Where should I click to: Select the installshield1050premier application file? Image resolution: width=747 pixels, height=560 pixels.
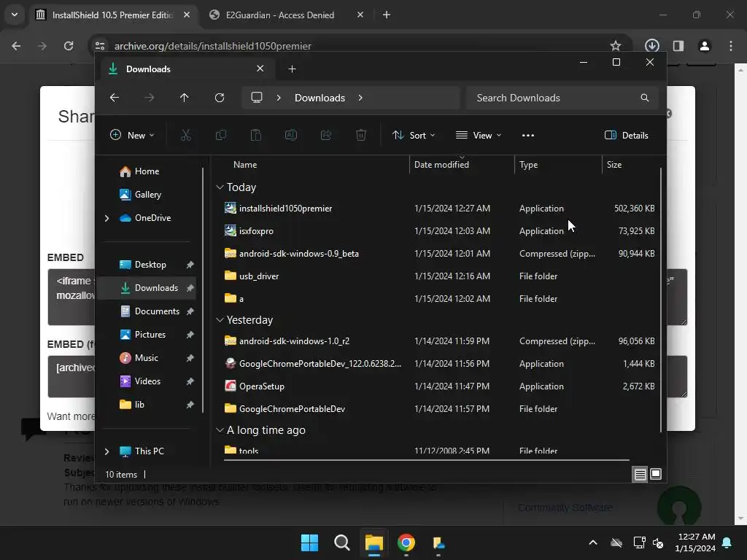click(x=438, y=209)
